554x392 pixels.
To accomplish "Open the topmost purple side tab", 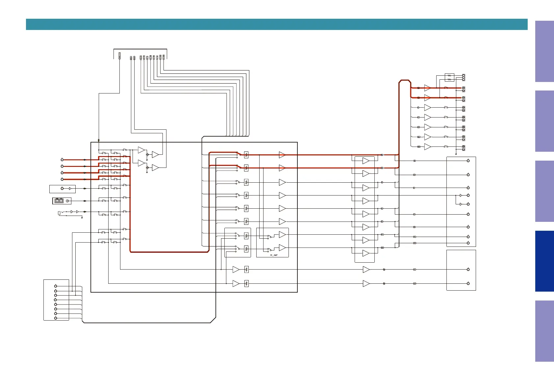I will (x=544, y=51).
